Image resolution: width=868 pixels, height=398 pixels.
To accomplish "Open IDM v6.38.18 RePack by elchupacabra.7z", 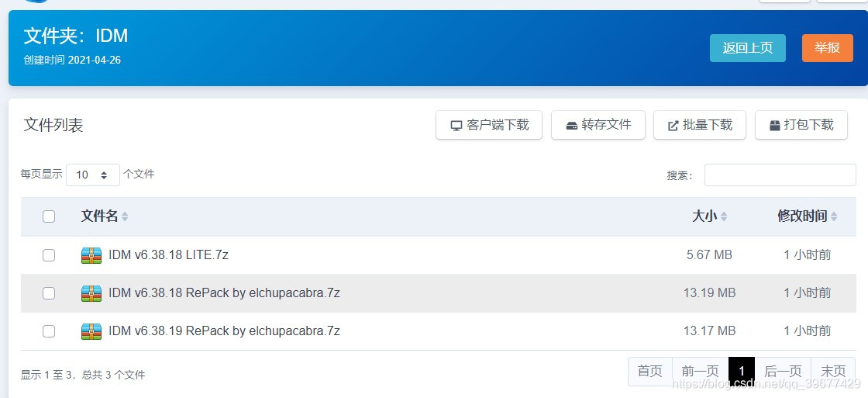I will tap(224, 293).
